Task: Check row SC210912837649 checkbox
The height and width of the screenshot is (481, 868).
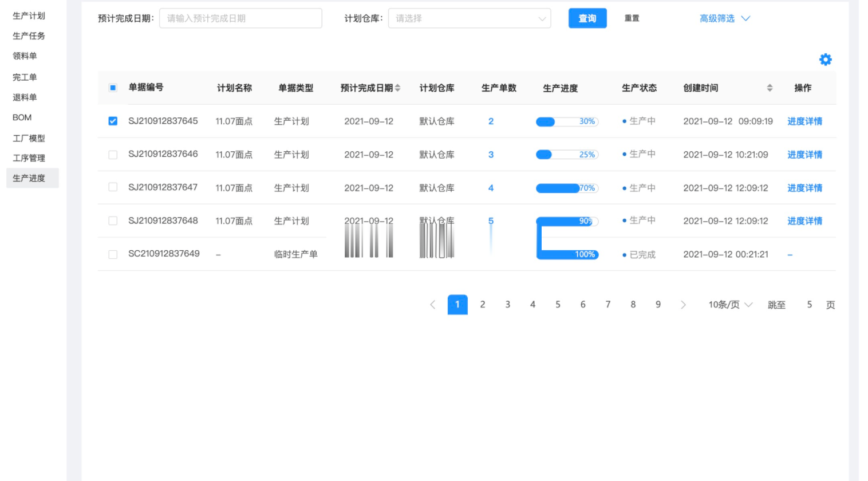Action: click(x=113, y=254)
